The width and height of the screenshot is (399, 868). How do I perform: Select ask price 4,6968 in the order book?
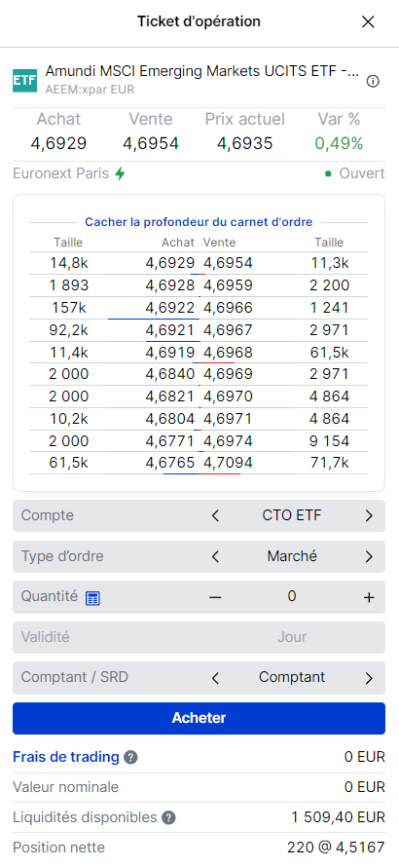pos(228,352)
